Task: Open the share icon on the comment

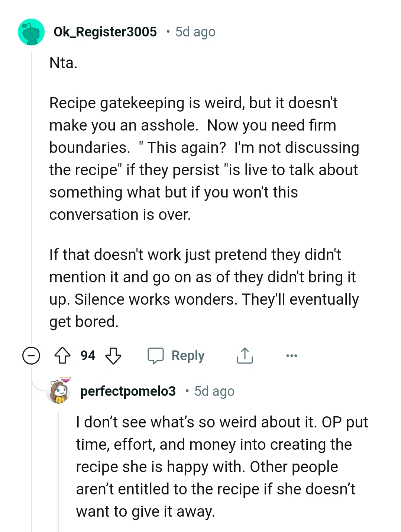Action: pos(244,355)
